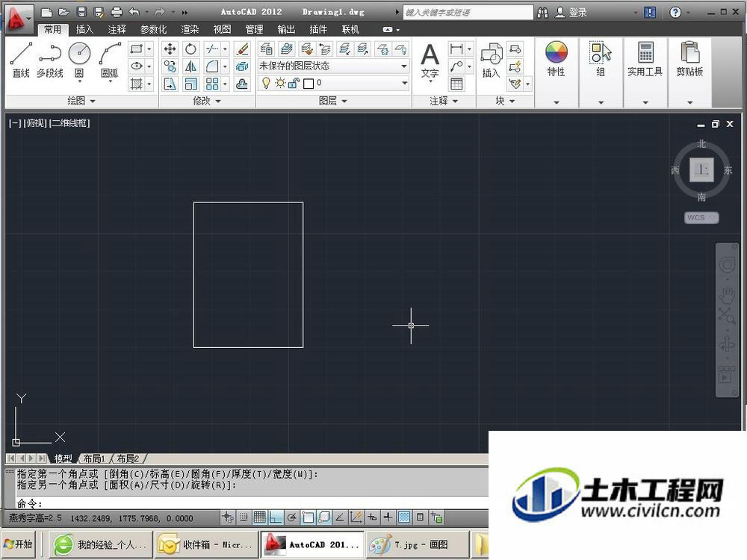
Task: Toggle Ortho mode in the status bar
Action: [x=276, y=517]
